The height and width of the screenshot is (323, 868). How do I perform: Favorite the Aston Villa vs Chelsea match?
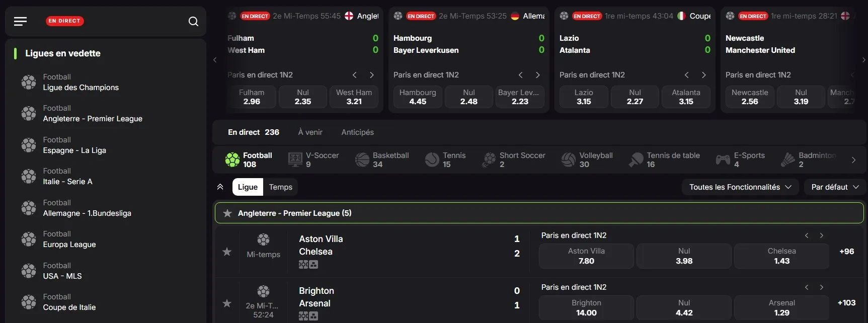[x=227, y=252]
